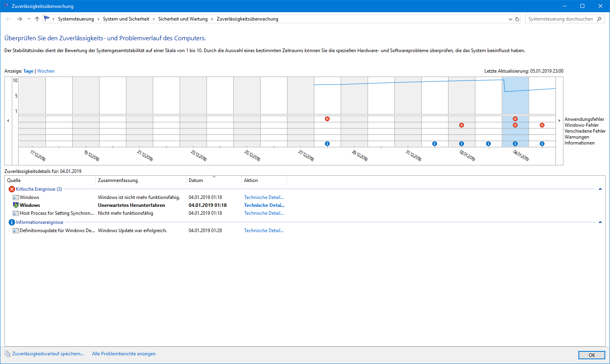The width and height of the screenshot is (610, 364).
Task: Collapse the Informationsereignisse section
Action: [600, 222]
